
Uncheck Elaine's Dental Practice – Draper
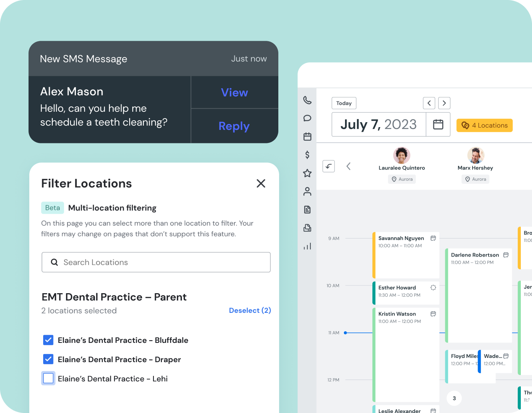pos(48,359)
